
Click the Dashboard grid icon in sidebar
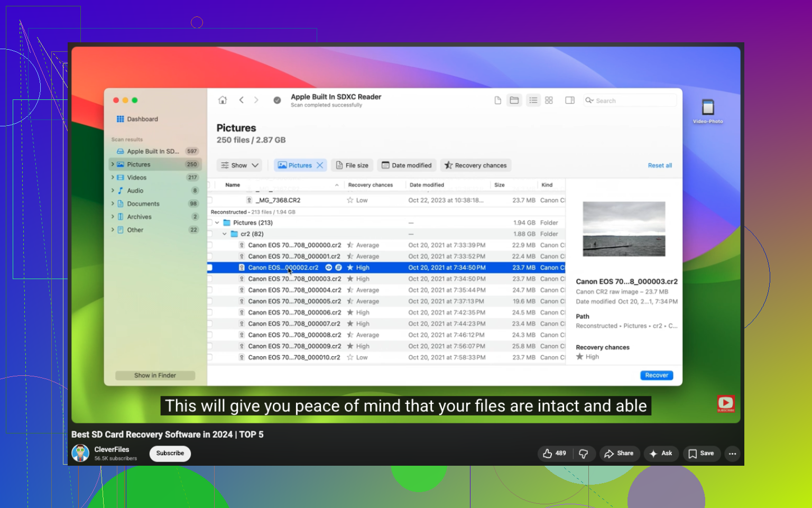tap(120, 119)
